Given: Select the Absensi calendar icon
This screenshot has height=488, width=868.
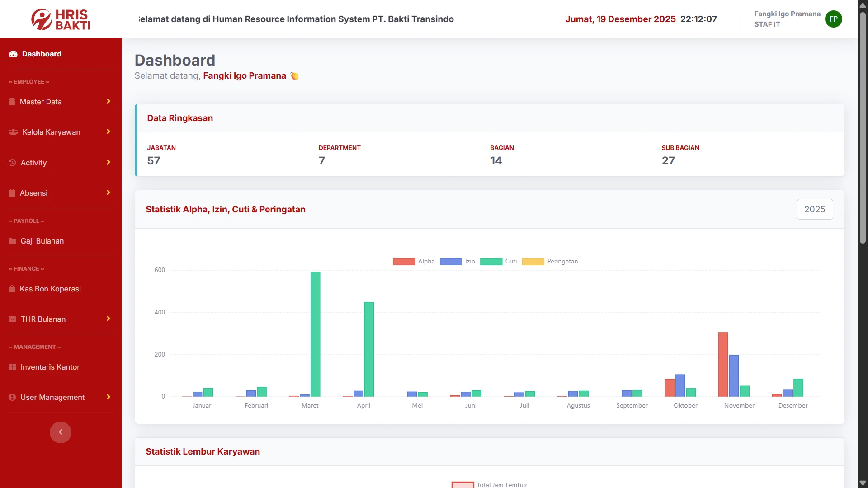Looking at the screenshot, I should 12,193.
